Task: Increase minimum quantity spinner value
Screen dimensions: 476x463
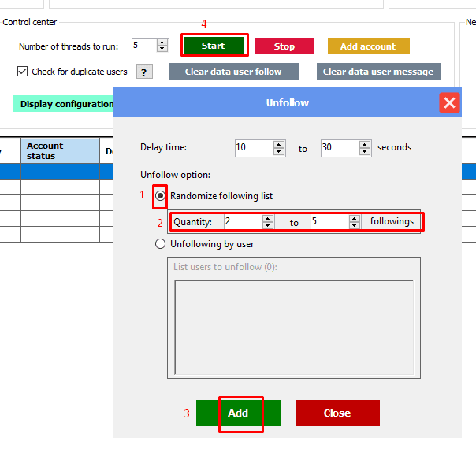Action: [x=268, y=218]
